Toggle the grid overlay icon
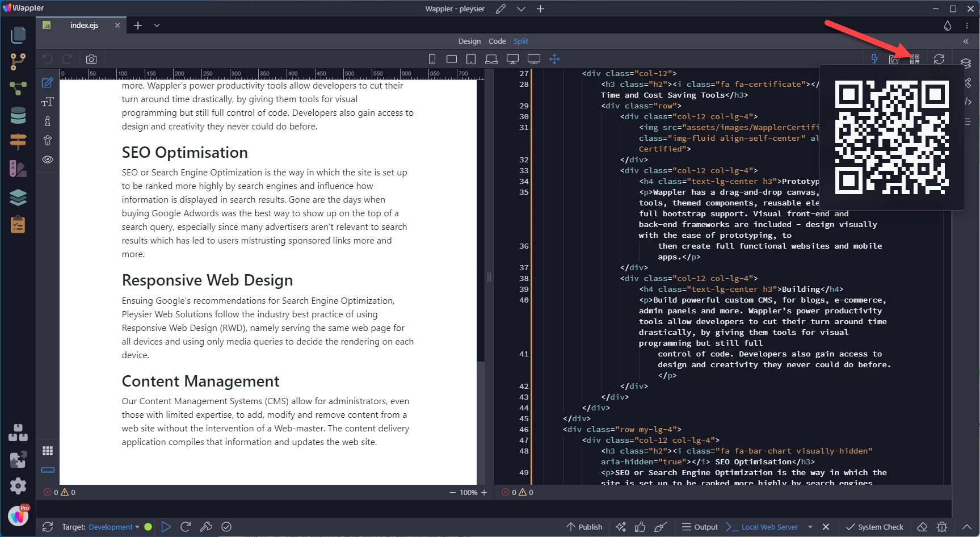The image size is (980, 537). pos(48,451)
